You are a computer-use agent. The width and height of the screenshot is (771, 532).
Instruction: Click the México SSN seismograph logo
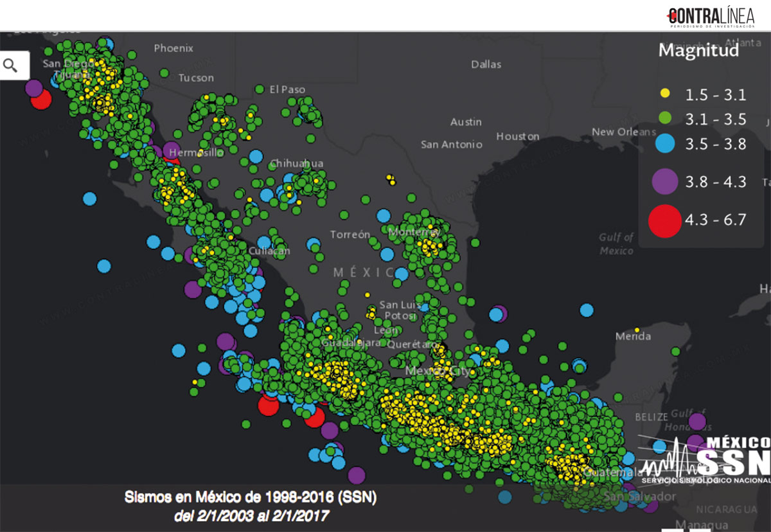click(705, 460)
